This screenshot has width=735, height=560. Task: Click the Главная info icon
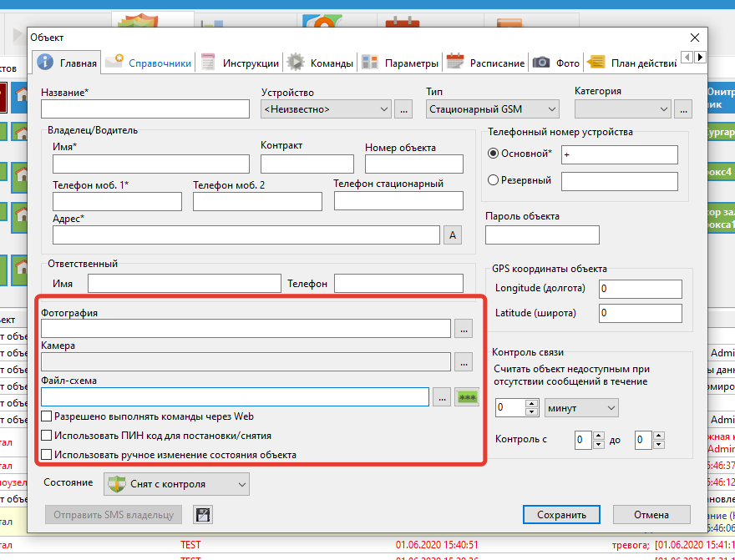(45, 62)
